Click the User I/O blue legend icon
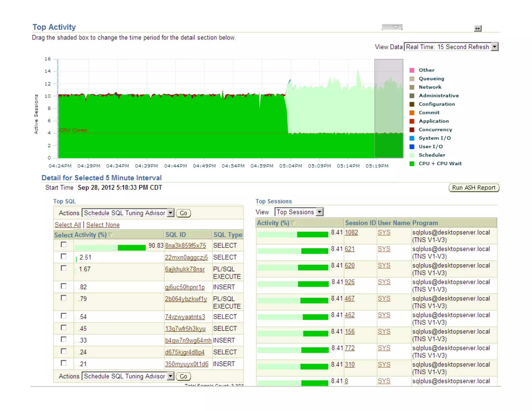 tap(412, 147)
